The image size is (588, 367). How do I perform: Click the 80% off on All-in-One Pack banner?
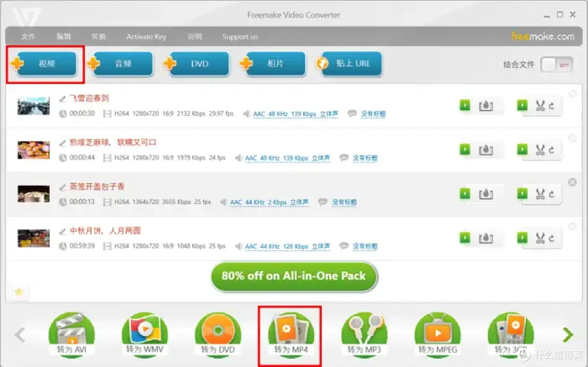pyautogui.click(x=293, y=276)
